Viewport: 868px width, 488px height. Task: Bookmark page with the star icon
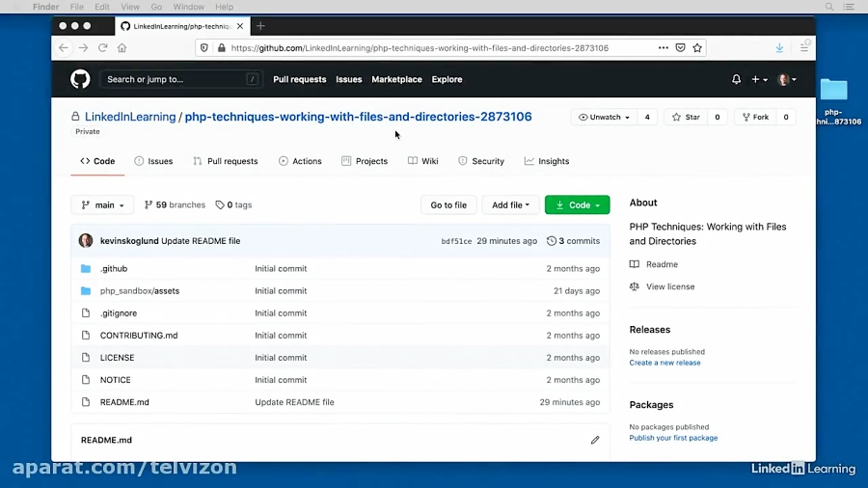pos(697,47)
